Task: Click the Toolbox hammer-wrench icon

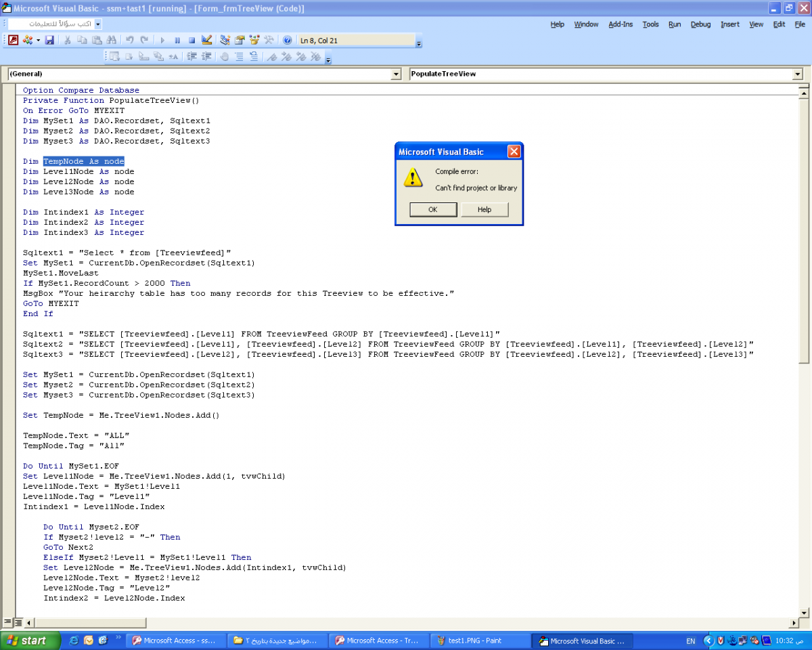Action: pos(269,40)
